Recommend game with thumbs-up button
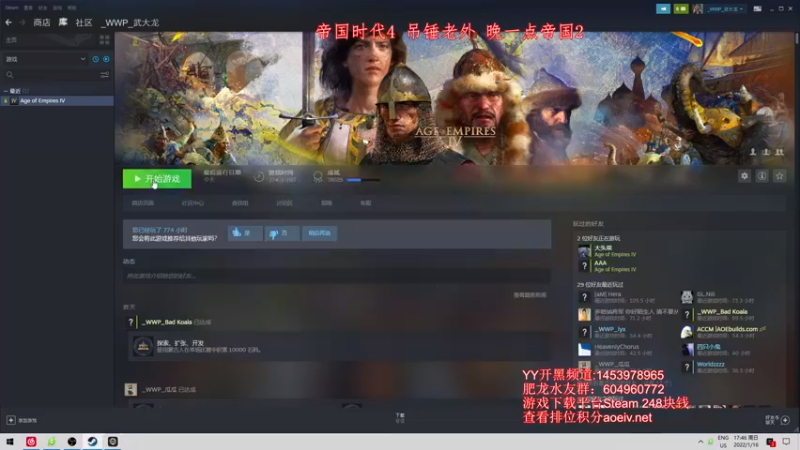This screenshot has height=450, width=800. (245, 233)
